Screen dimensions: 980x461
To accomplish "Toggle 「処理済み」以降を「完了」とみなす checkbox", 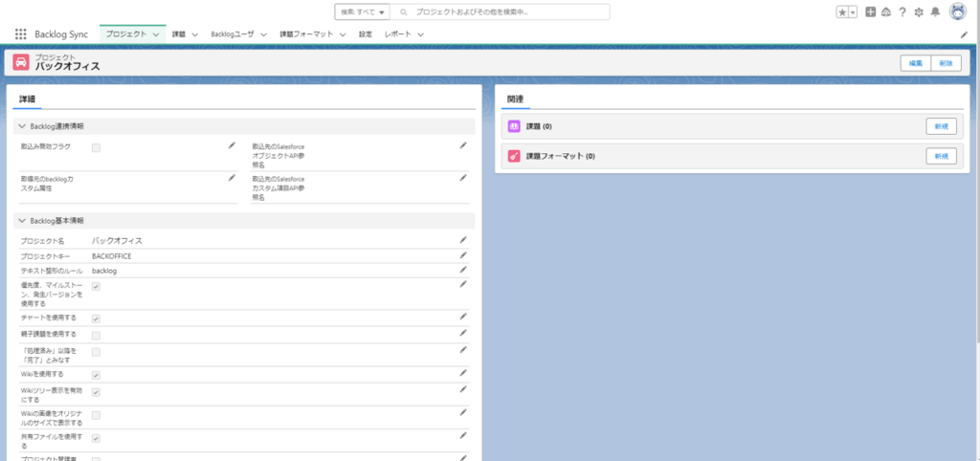I will (97, 352).
